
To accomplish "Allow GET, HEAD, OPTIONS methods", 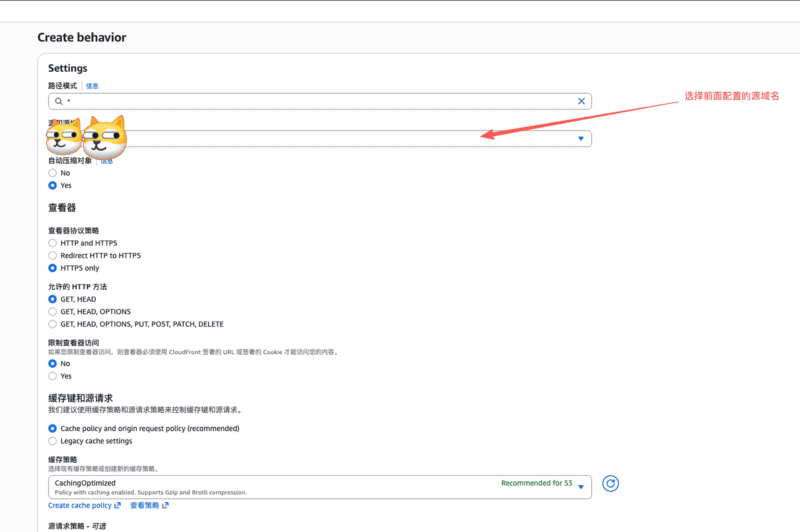I will (52, 312).
